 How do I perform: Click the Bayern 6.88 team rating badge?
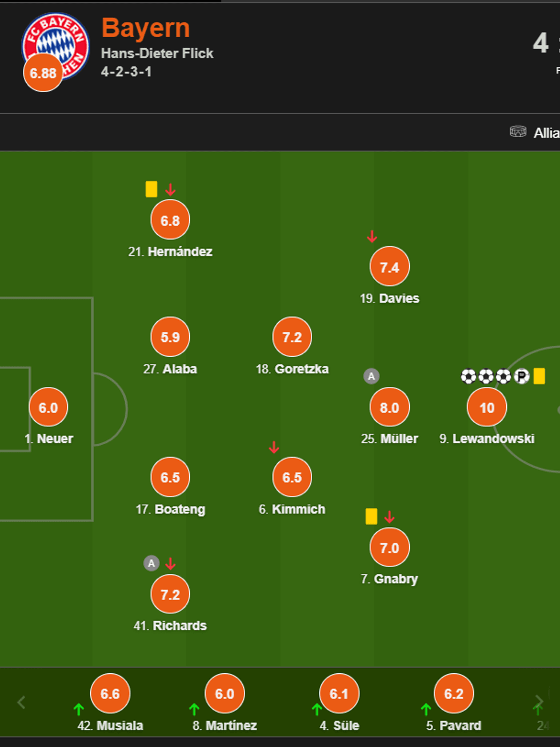43,73
